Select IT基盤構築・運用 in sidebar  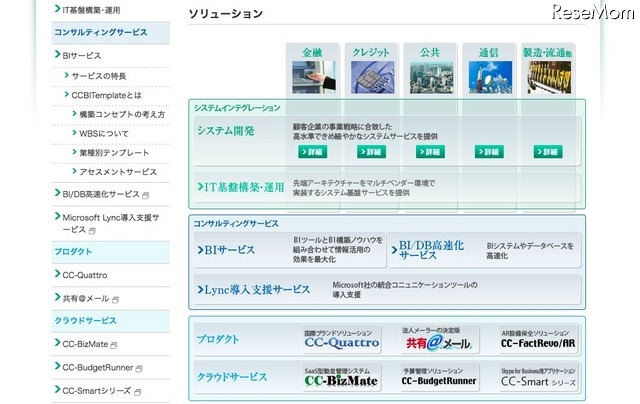tap(91, 10)
